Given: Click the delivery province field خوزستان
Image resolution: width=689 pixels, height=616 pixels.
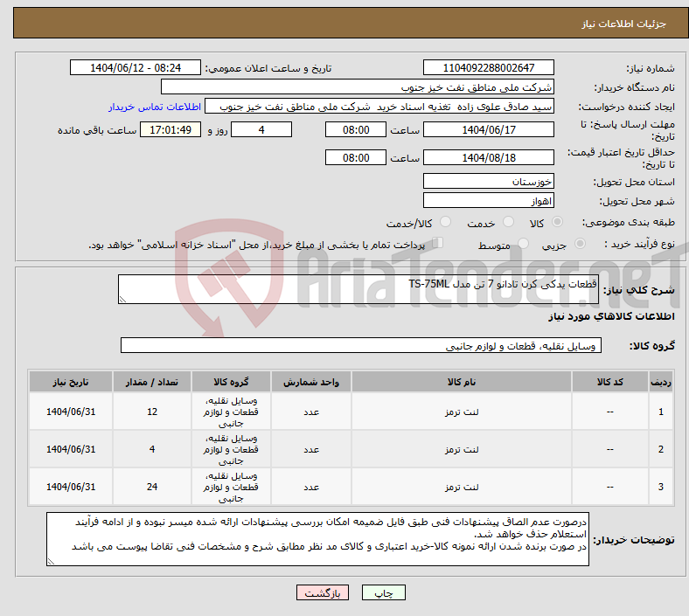Looking at the screenshot, I should click(488, 181).
